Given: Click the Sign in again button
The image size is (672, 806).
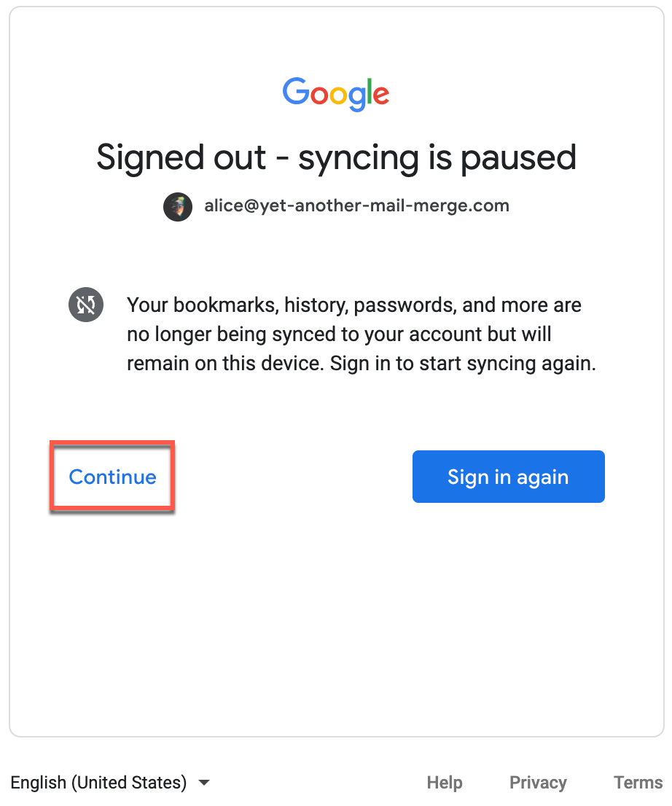Looking at the screenshot, I should (508, 477).
